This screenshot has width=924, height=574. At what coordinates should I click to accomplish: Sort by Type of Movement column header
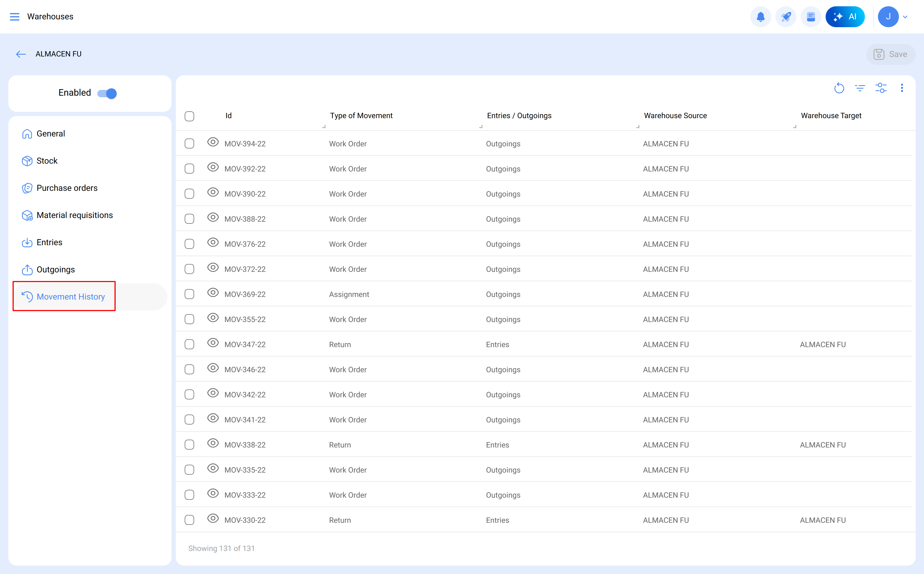tap(361, 116)
